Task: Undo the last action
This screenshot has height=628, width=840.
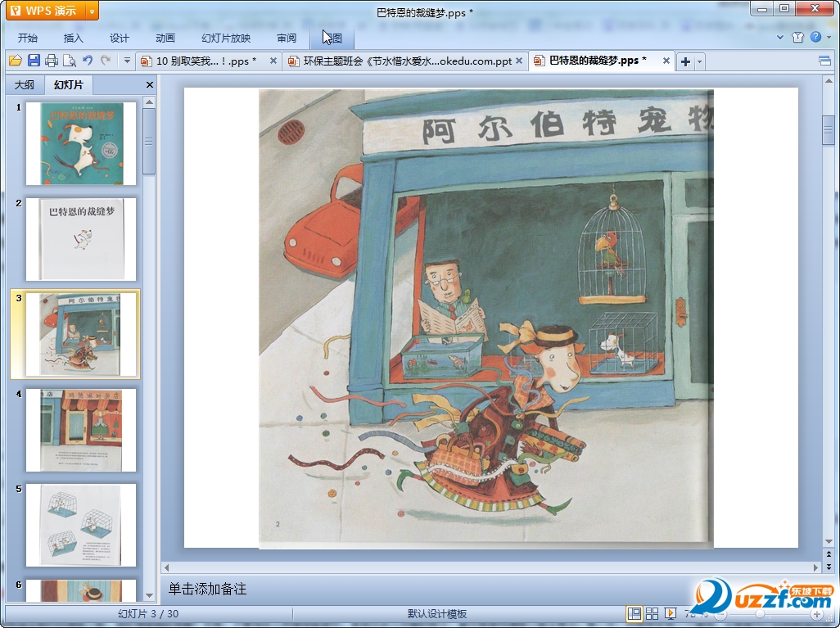Action: pyautogui.click(x=88, y=61)
